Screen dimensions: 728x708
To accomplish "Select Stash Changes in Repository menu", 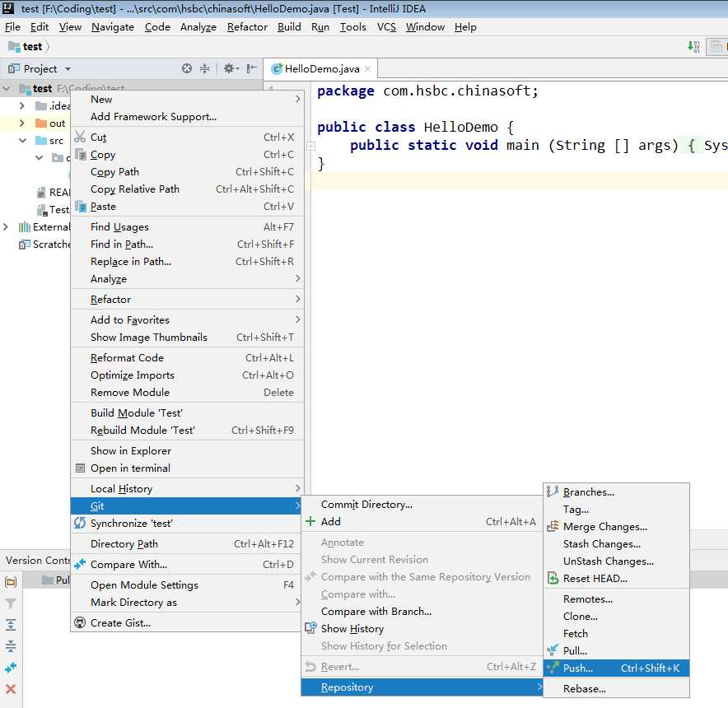I will click(x=616, y=543).
